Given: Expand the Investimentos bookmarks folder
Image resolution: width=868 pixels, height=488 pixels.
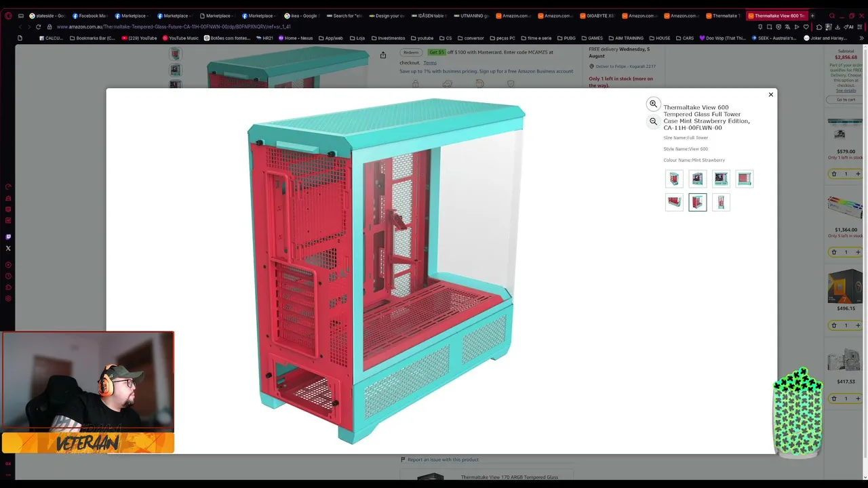Looking at the screenshot, I should pyautogui.click(x=388, y=38).
